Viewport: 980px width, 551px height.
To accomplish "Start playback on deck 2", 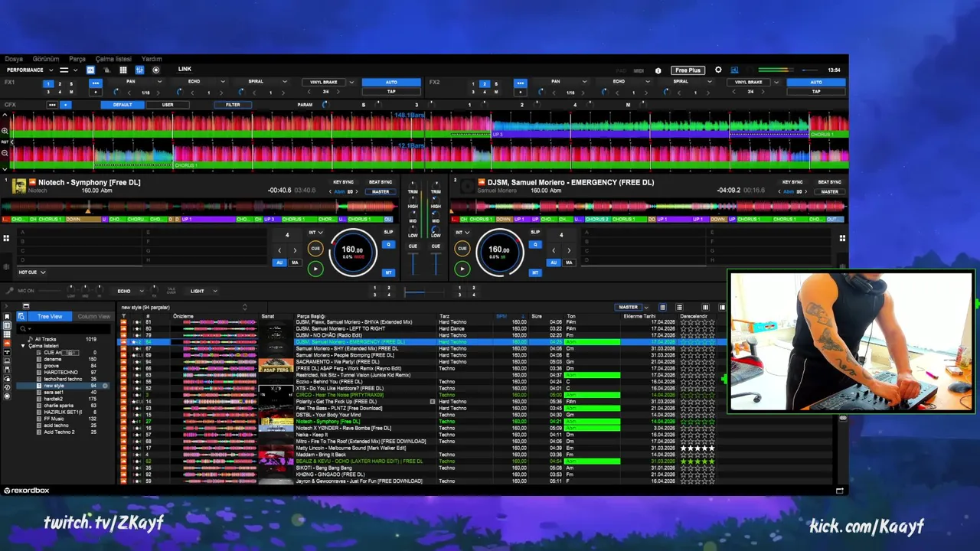I will (462, 269).
